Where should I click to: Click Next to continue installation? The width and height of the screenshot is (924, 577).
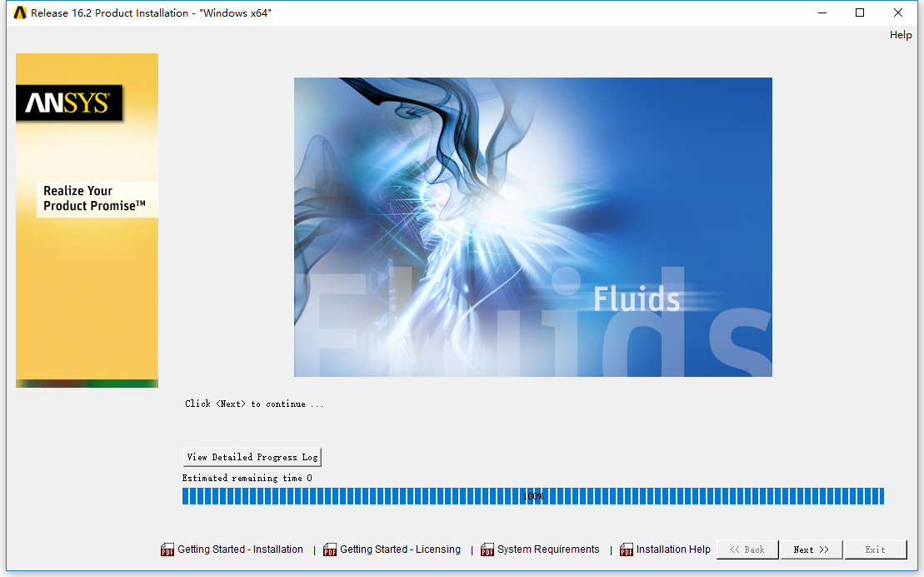[811, 549]
